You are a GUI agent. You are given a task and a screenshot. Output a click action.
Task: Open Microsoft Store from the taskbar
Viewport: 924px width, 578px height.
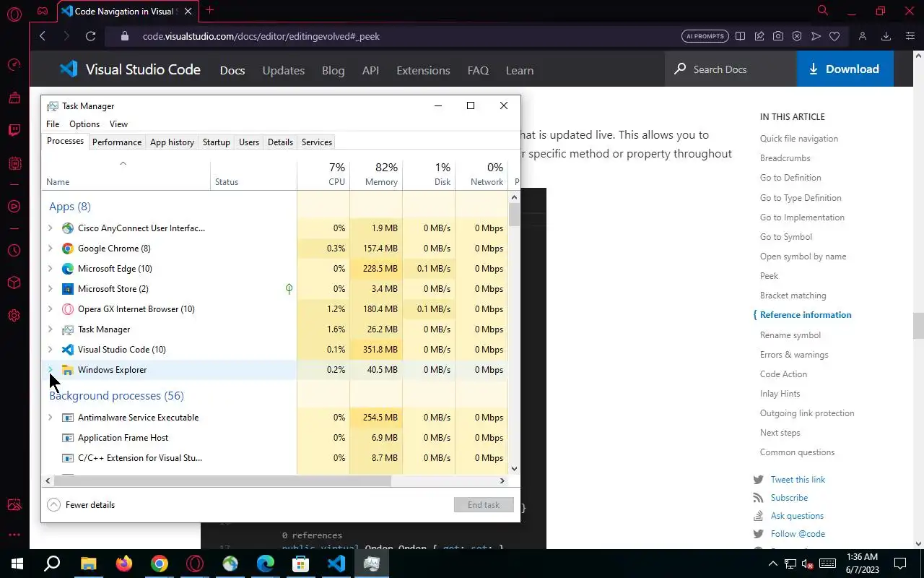pyautogui.click(x=301, y=564)
